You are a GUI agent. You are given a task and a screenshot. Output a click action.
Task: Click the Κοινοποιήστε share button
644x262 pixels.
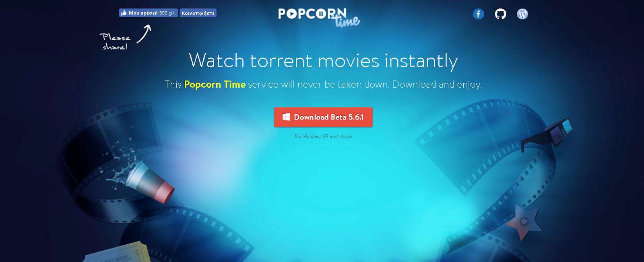[198, 13]
